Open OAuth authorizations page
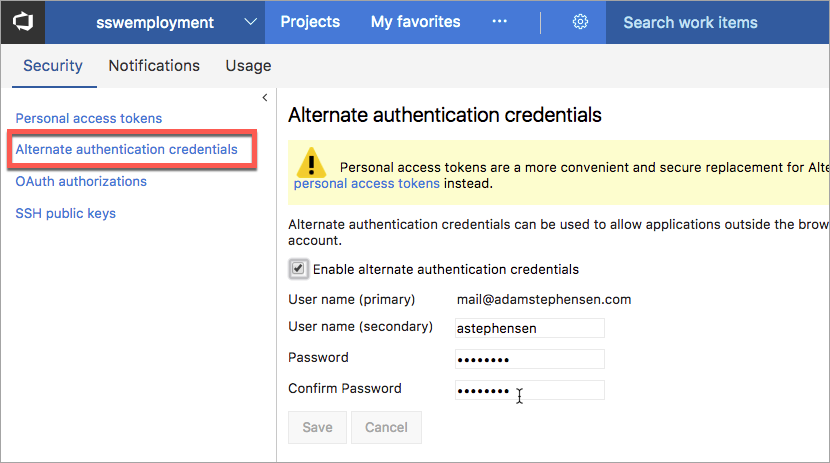This screenshot has width=830, height=463. click(81, 181)
